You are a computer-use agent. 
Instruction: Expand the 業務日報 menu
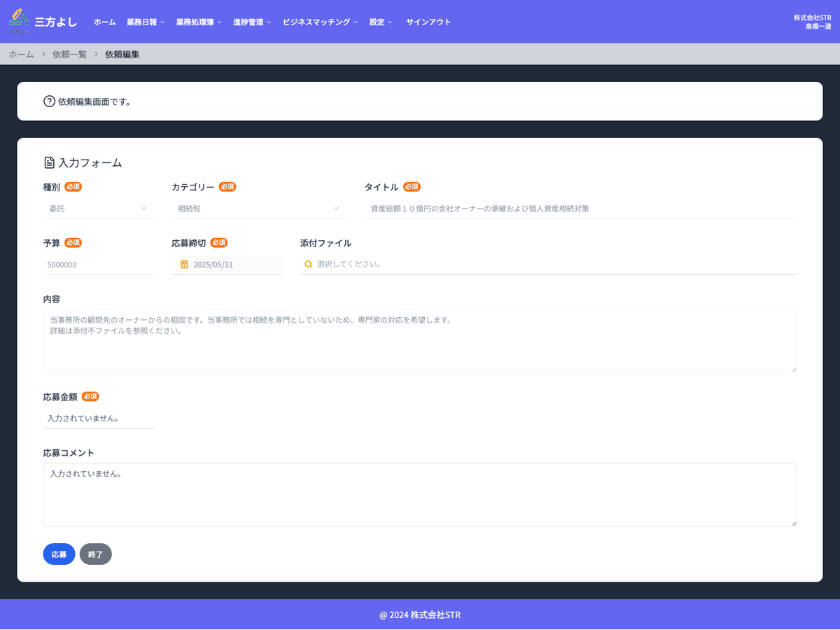pyautogui.click(x=145, y=22)
